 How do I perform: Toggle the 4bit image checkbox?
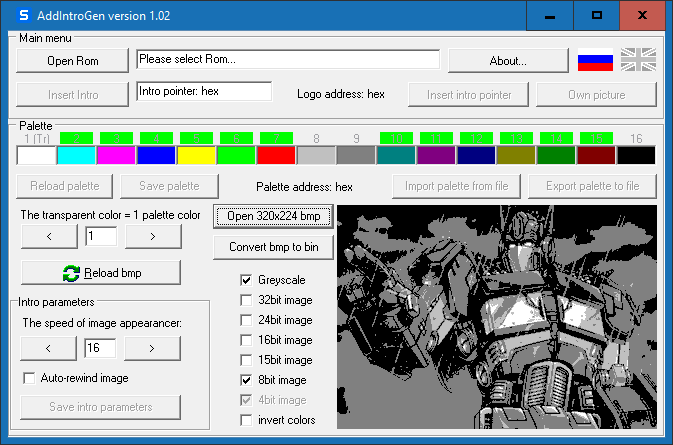(246, 400)
